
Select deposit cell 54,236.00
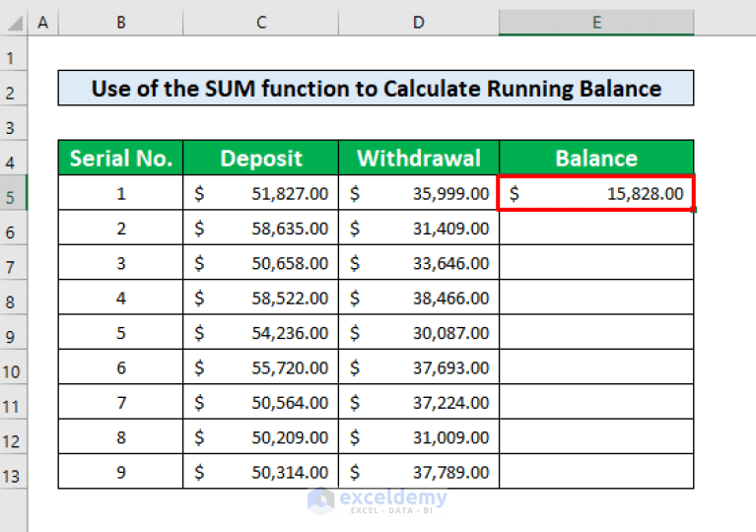pyautogui.click(x=261, y=332)
